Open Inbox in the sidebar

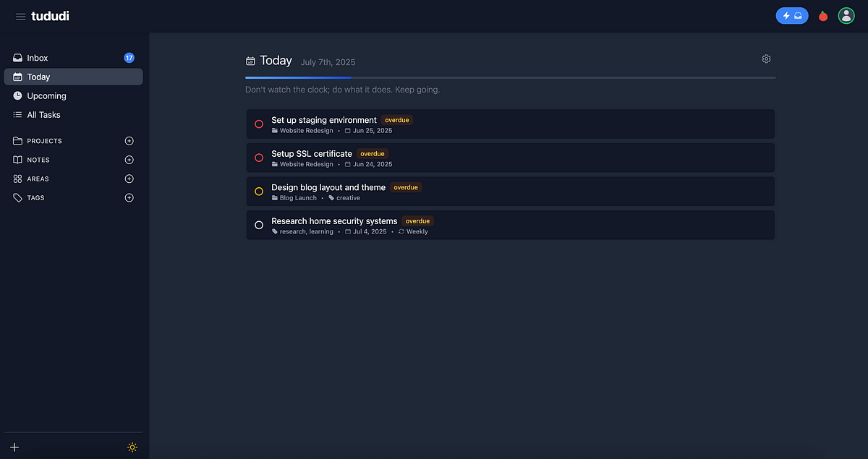click(x=73, y=58)
